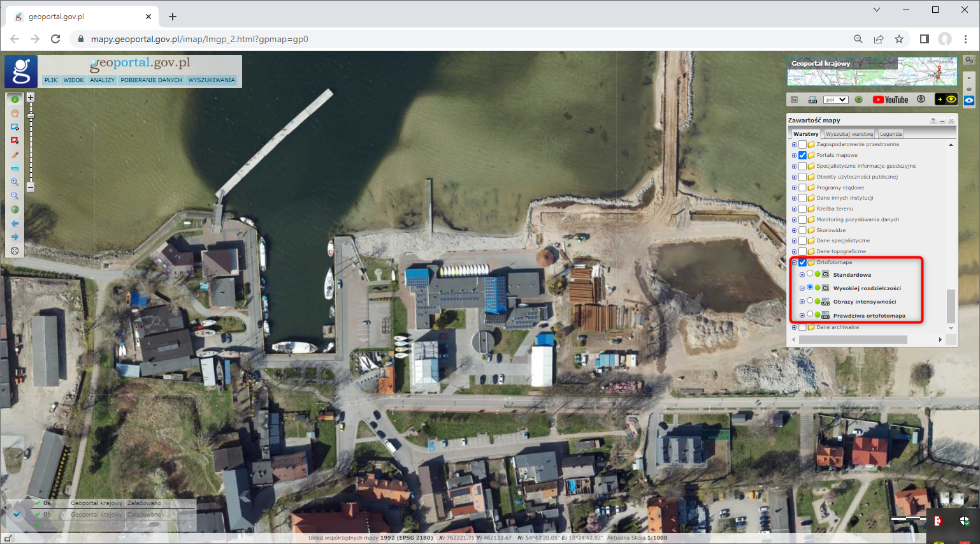Select the identify (info) tool

coord(14,98)
